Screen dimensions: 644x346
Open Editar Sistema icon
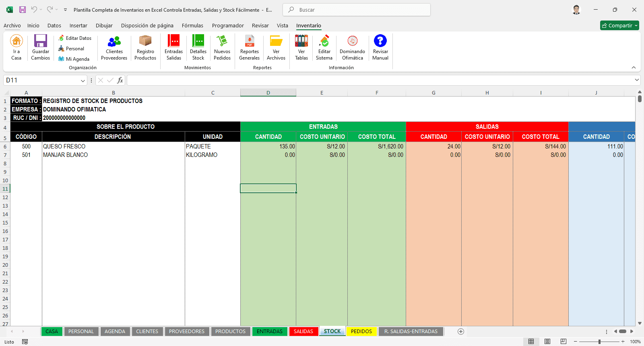[324, 41]
